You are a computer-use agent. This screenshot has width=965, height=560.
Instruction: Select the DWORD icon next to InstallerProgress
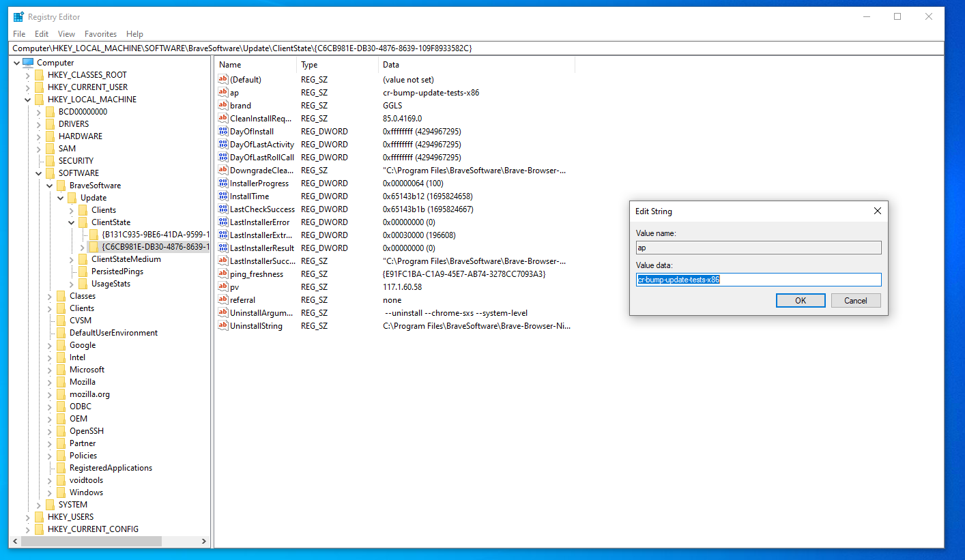pyautogui.click(x=223, y=183)
